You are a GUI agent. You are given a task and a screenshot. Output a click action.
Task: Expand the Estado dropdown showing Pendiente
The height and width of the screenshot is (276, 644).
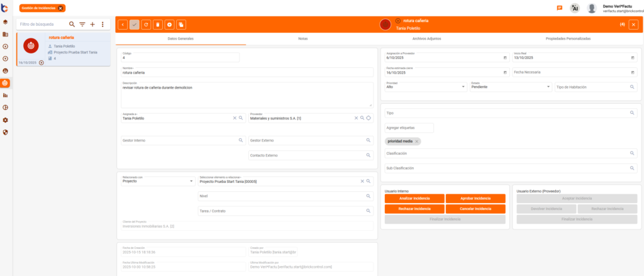(x=547, y=87)
